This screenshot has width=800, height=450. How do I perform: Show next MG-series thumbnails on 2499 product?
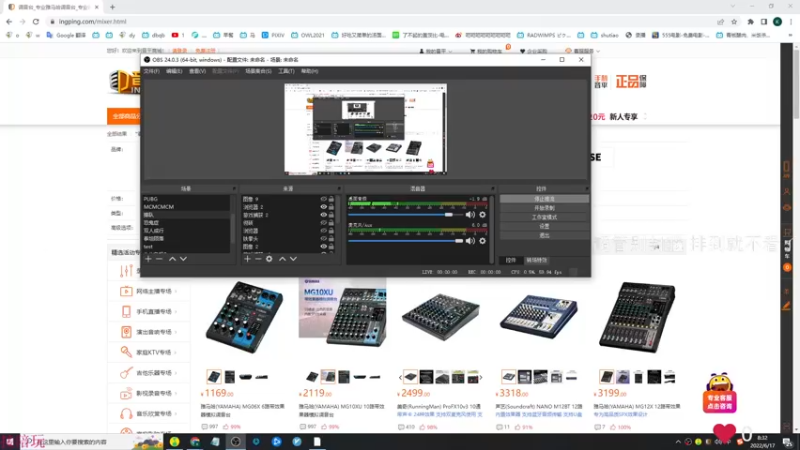(481, 378)
